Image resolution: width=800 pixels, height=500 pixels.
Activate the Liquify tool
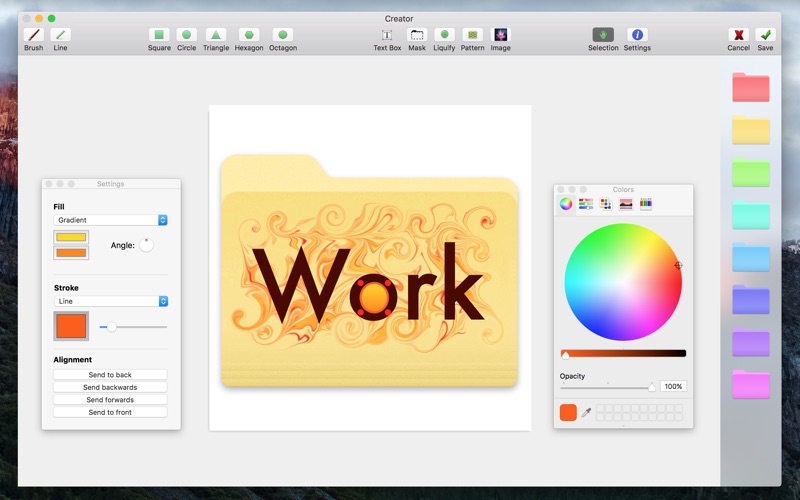[x=444, y=39]
